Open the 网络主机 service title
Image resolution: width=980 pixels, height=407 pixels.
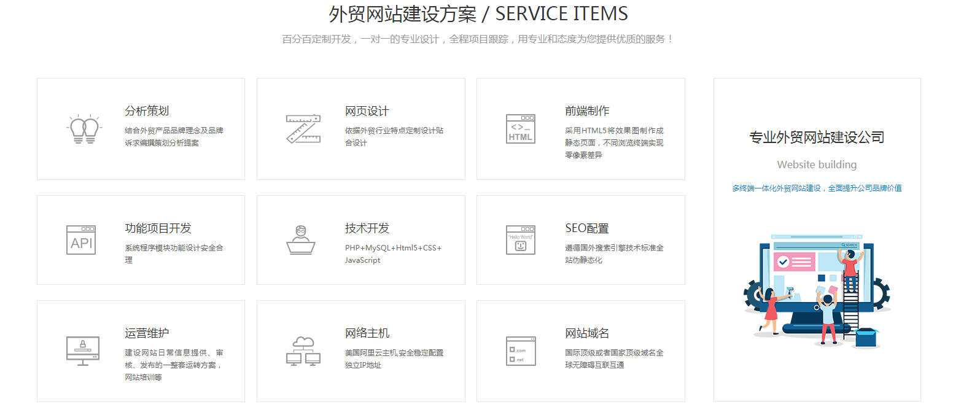pyautogui.click(x=367, y=333)
